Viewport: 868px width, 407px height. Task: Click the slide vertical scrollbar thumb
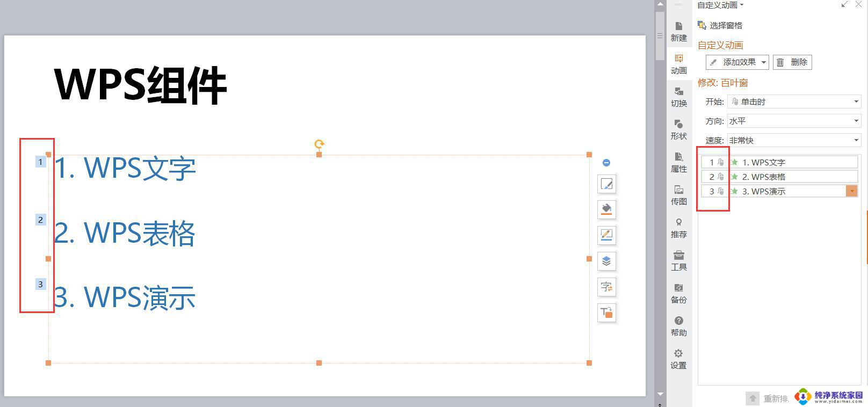click(x=660, y=36)
